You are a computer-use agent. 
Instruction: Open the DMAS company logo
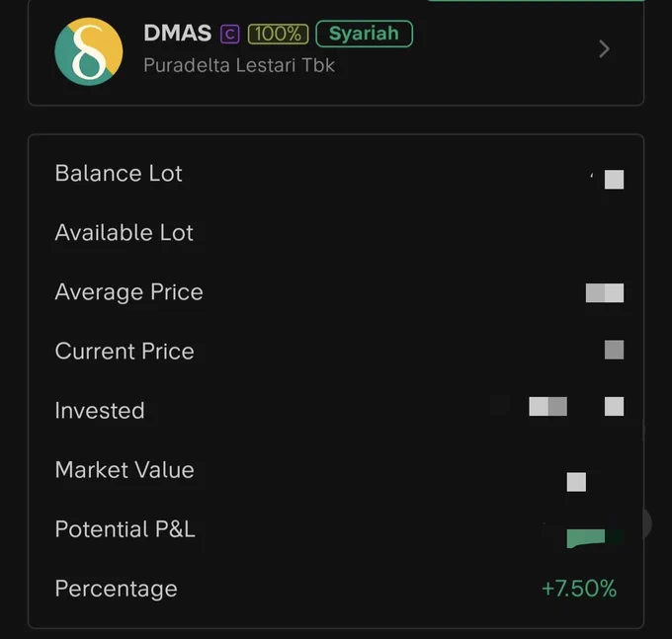(x=89, y=51)
